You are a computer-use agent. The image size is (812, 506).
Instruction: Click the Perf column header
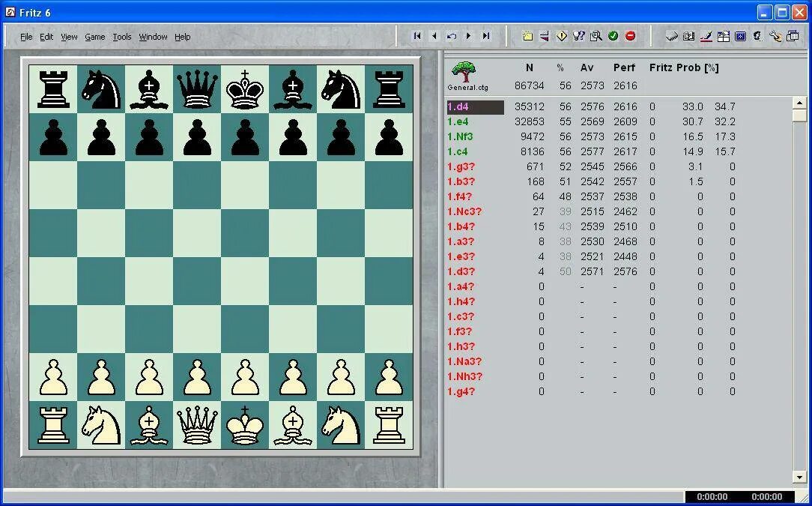(x=624, y=68)
